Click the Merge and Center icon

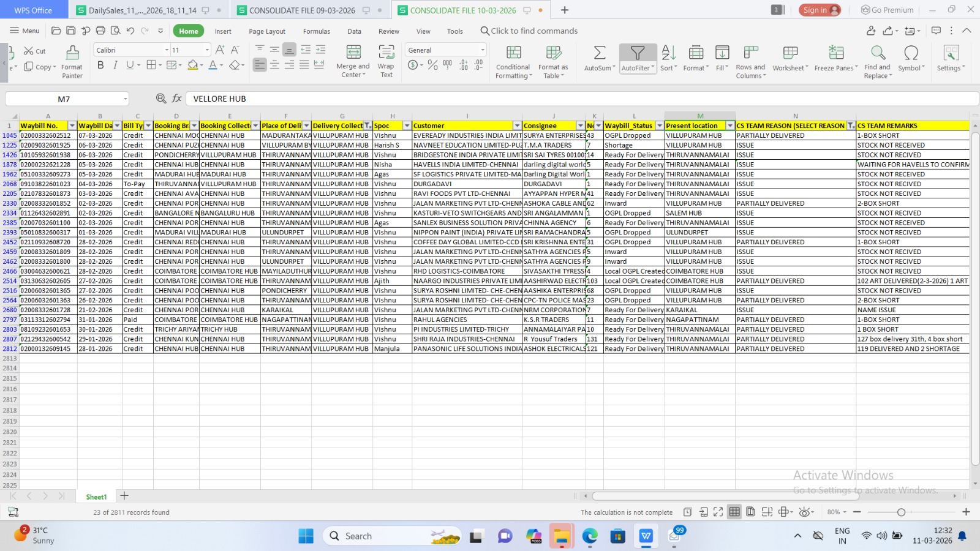tap(353, 53)
